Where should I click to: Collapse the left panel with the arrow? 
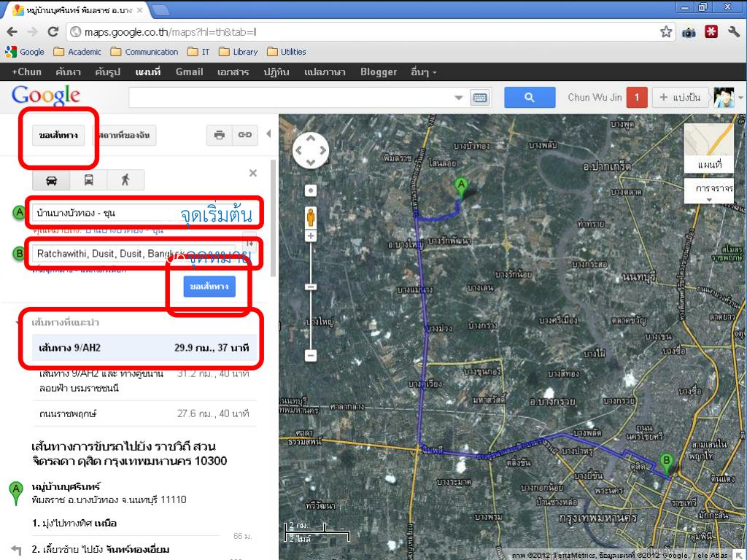(x=268, y=134)
